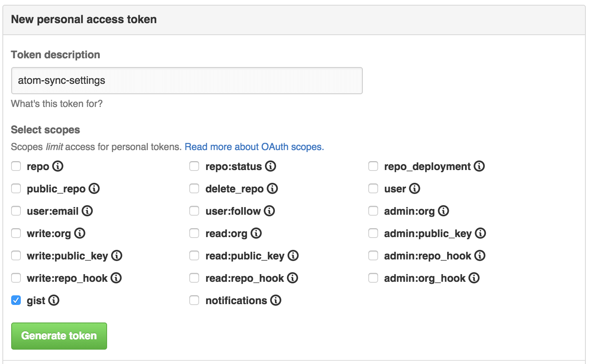
Task: Open the info icon for admin:repo_hook
Action: [480, 255]
